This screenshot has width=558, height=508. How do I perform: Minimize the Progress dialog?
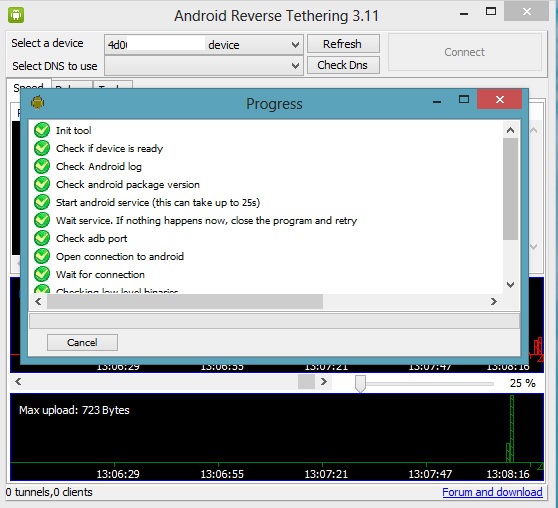[x=437, y=102]
